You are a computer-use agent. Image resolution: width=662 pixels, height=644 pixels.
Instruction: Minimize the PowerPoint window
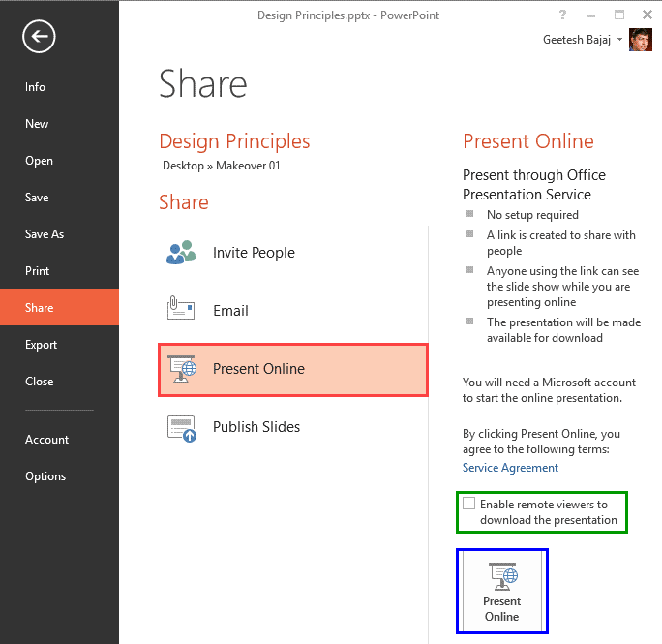tap(591, 15)
